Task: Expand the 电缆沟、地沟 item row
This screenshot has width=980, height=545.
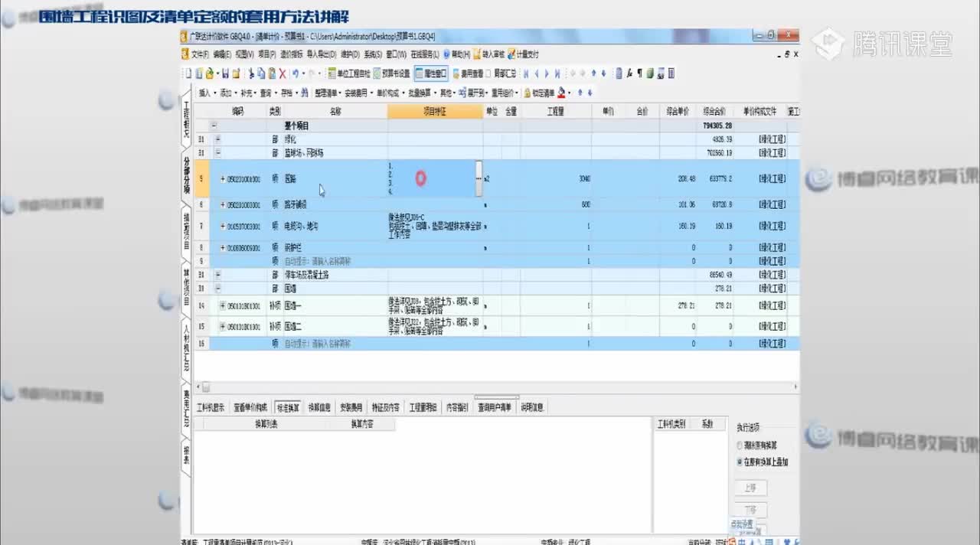Action: (x=223, y=227)
